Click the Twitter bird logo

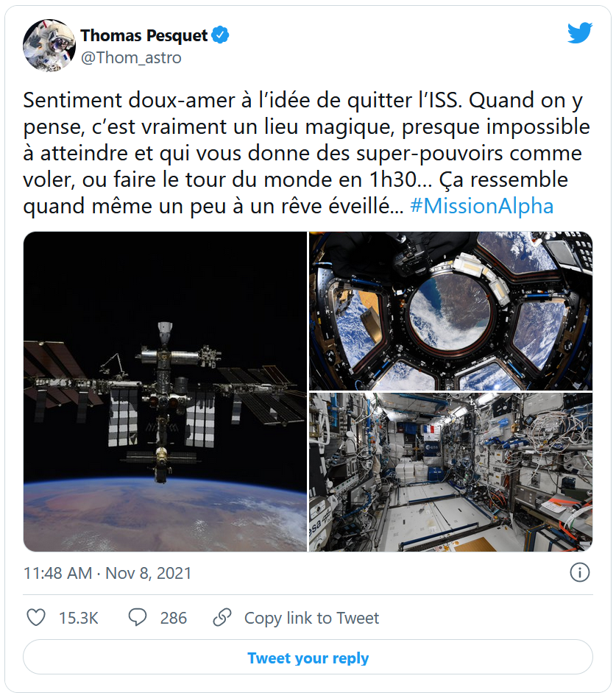pyautogui.click(x=579, y=33)
